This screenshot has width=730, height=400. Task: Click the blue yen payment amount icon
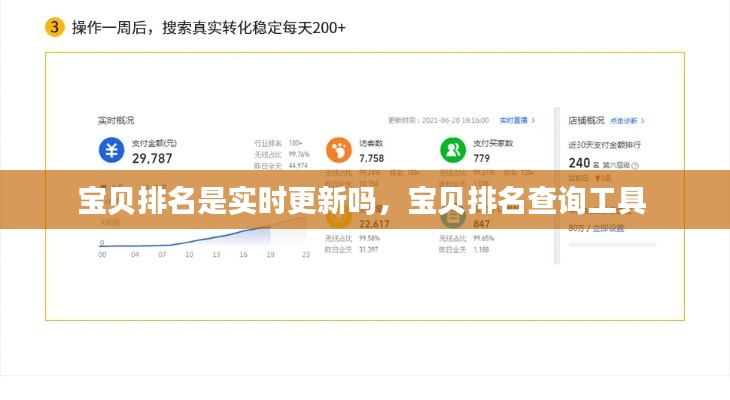coord(111,150)
